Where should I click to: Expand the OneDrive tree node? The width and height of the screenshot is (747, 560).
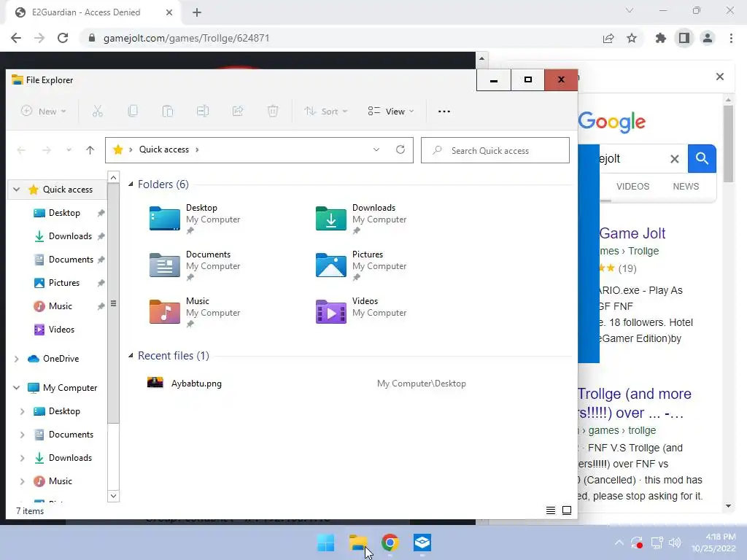point(17,359)
